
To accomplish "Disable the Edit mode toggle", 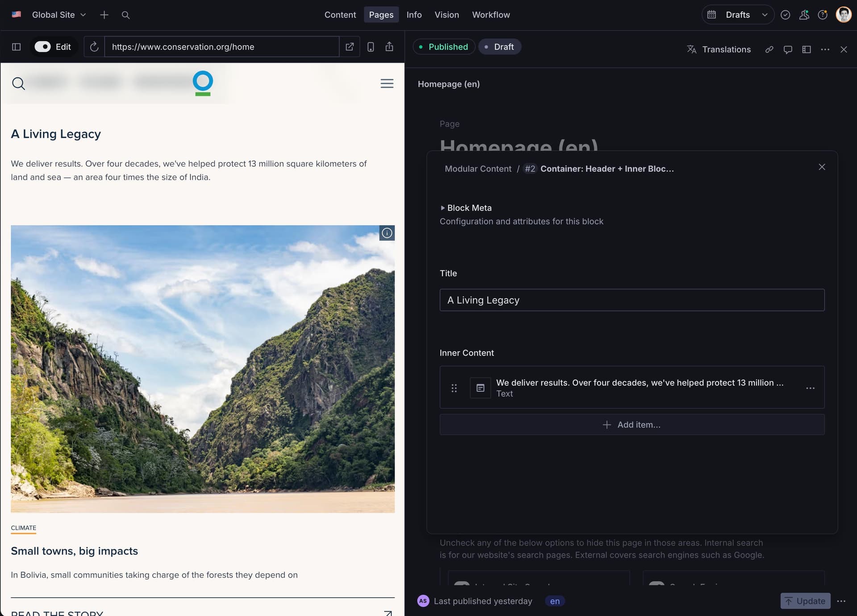I will (43, 46).
